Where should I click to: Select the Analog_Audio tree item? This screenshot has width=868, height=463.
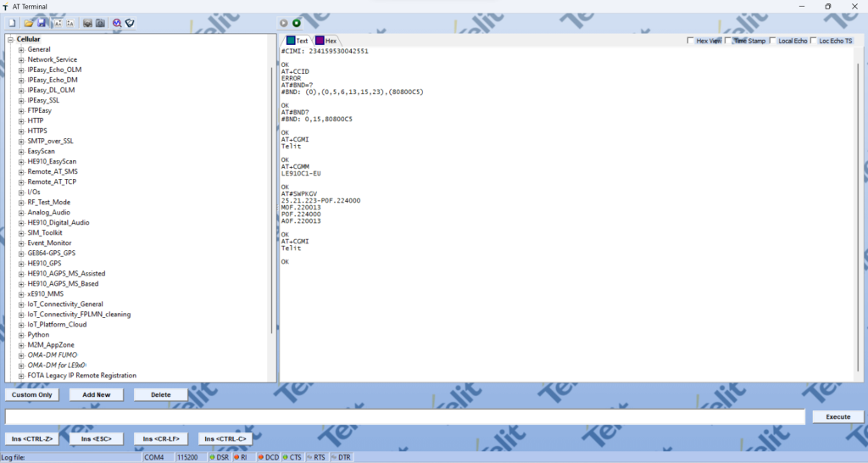click(x=48, y=213)
